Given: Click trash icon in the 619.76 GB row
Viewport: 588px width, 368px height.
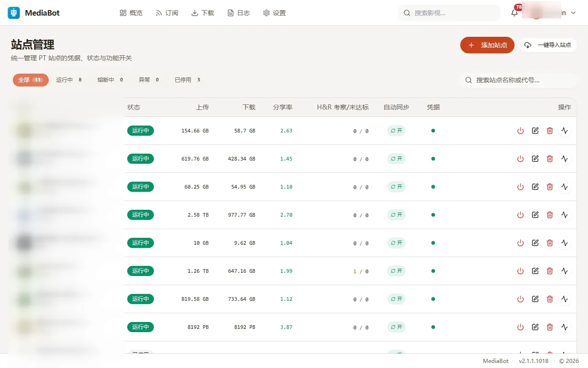Looking at the screenshot, I should 550,159.
